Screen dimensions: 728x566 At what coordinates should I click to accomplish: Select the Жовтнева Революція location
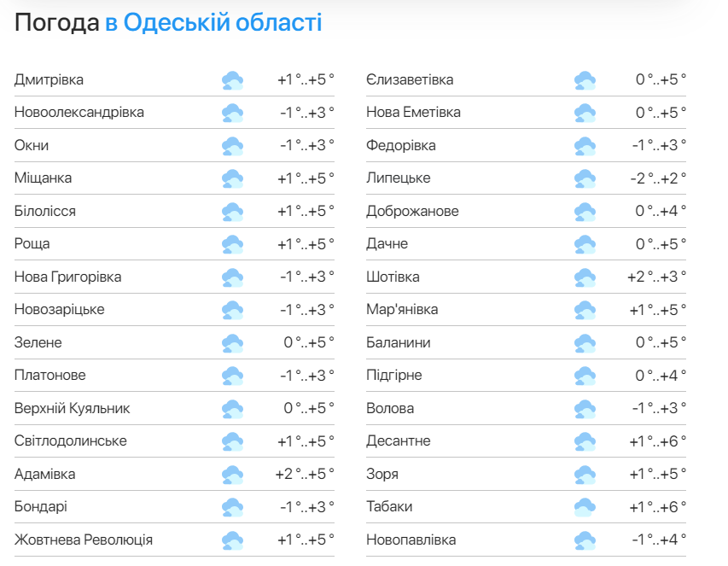(84, 540)
